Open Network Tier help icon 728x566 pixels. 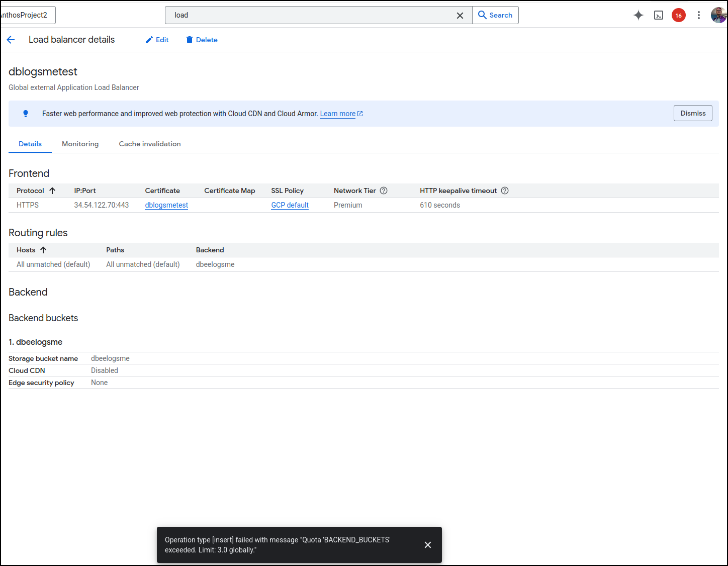tap(384, 191)
